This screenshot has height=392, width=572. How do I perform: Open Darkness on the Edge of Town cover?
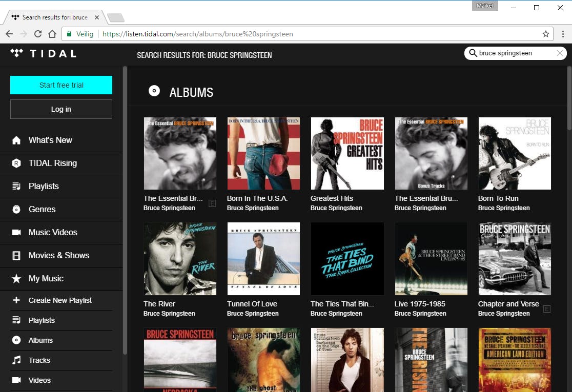[x=348, y=360]
